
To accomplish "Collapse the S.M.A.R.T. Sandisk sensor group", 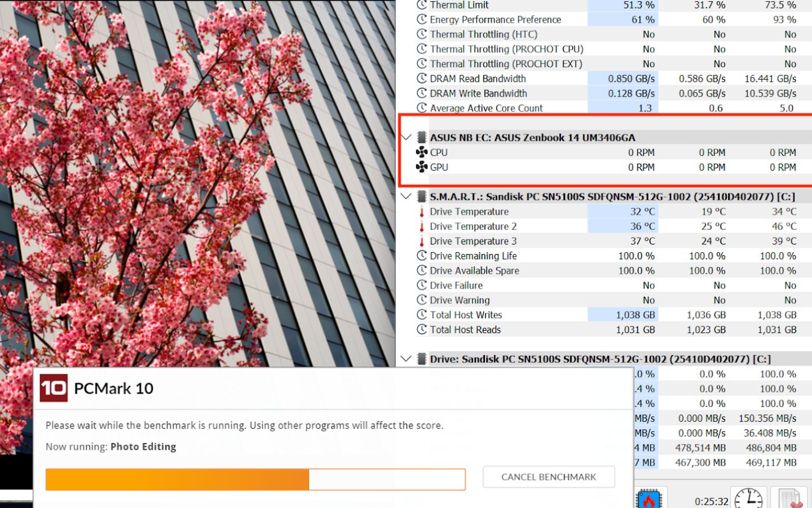I will click(x=406, y=196).
